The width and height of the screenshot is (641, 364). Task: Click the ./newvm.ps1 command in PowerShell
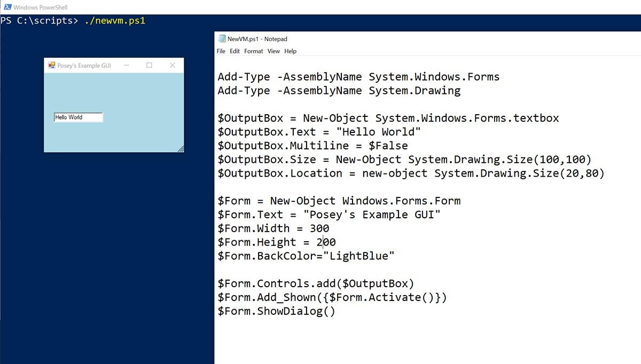pyautogui.click(x=115, y=21)
